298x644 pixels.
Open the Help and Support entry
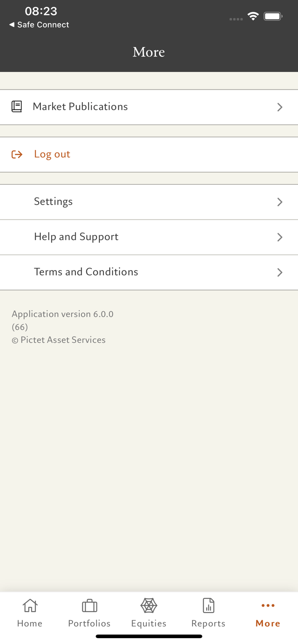(x=76, y=236)
